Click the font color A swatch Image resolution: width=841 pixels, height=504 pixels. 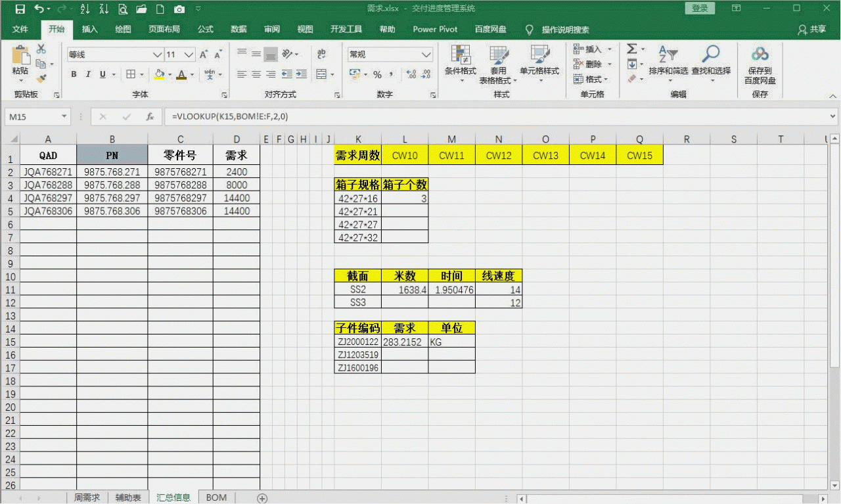coord(181,74)
